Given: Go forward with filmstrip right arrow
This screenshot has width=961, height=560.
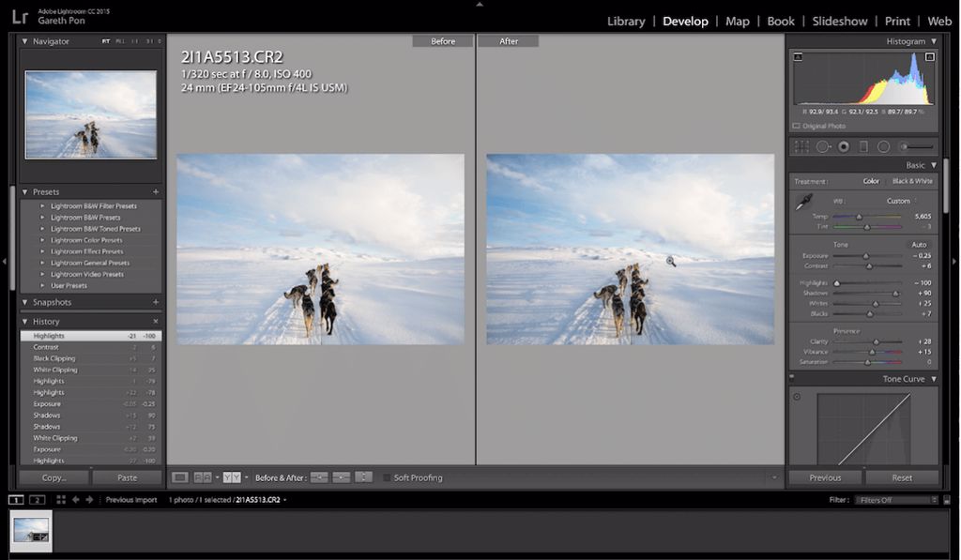Looking at the screenshot, I should tap(89, 500).
